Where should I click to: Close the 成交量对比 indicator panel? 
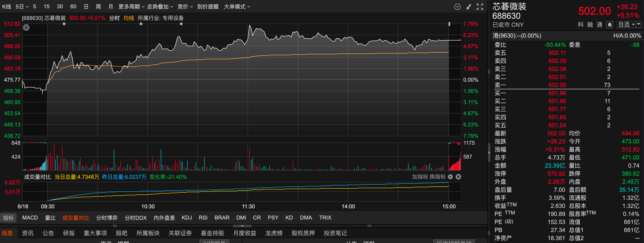[458, 177]
